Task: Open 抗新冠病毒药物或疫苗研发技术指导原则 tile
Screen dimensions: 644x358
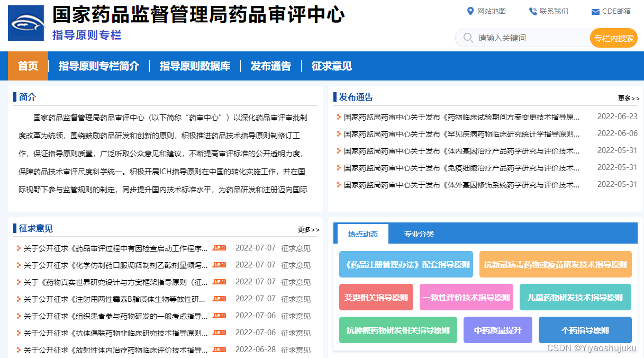Action: [556, 264]
